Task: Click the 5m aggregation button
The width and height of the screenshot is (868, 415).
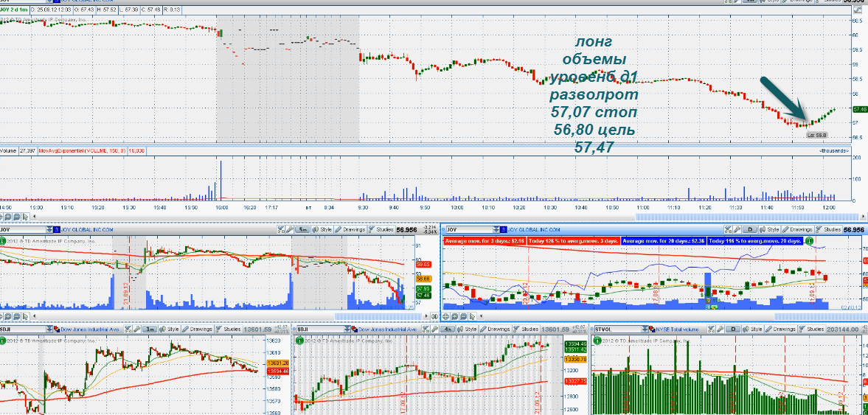Action: pyautogui.click(x=302, y=230)
